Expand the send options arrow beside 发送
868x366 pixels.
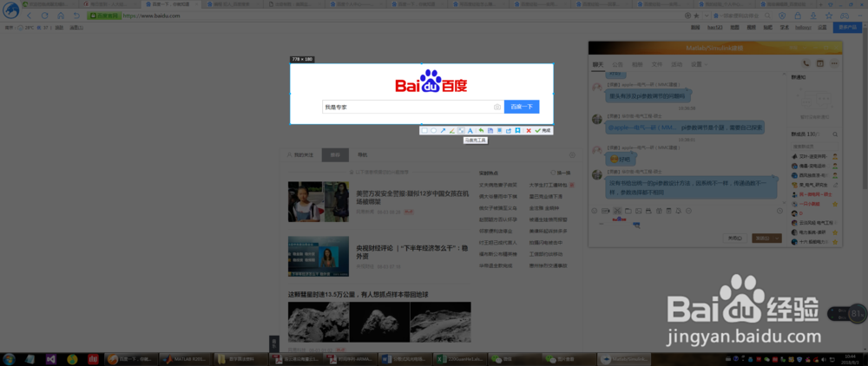click(778, 238)
